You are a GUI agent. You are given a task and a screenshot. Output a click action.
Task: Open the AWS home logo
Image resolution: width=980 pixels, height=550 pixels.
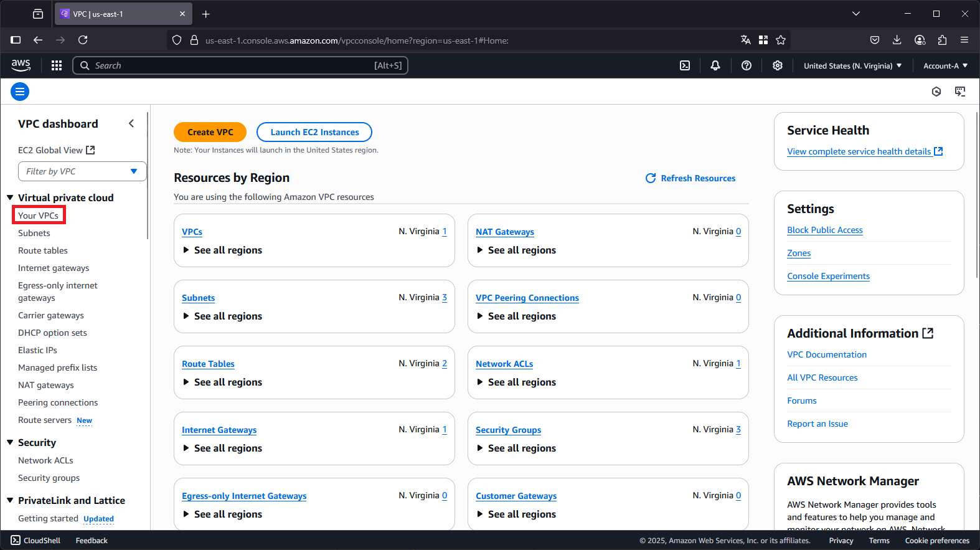pos(21,65)
